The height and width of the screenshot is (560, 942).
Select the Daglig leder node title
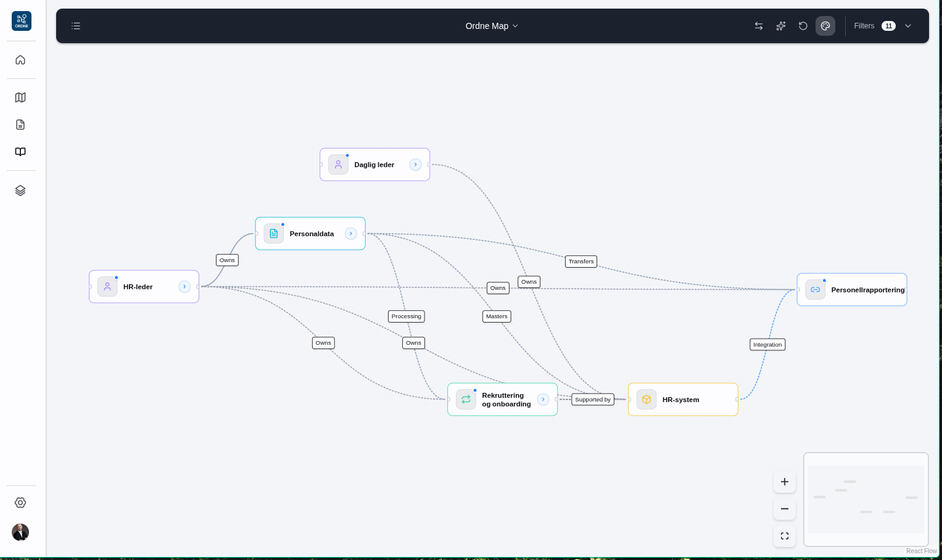(x=374, y=165)
